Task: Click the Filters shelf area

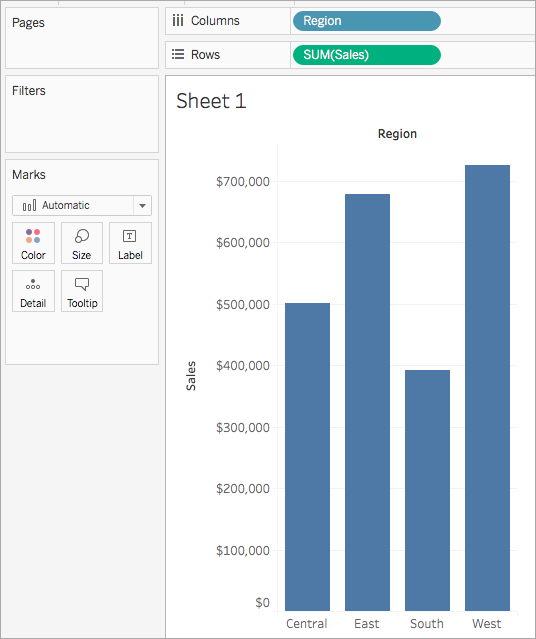Action: tap(82, 114)
